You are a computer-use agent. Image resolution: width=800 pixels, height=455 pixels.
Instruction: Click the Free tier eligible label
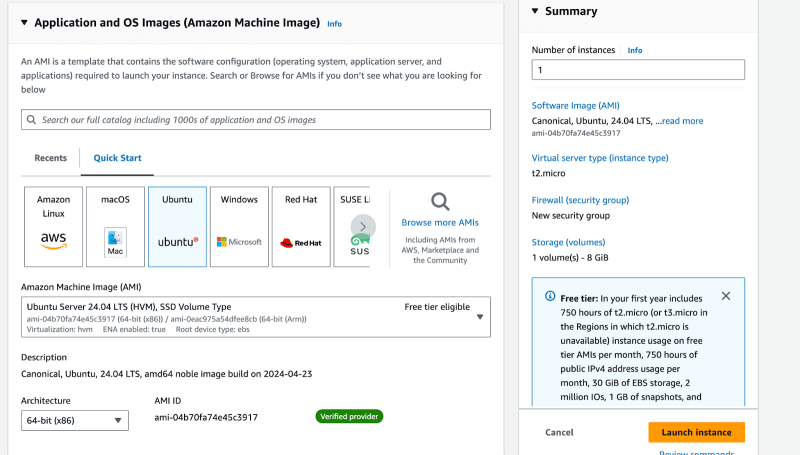437,307
